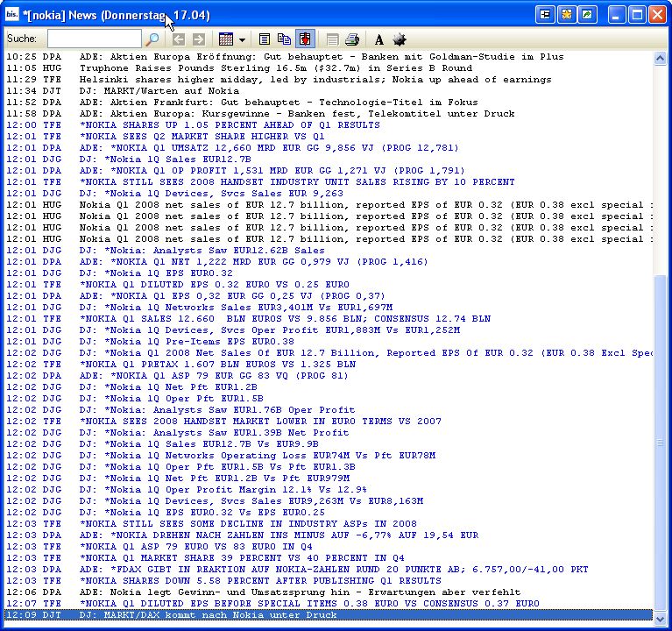Open settings with the gear icon
Screen dimensions: 672x631
click(399, 39)
